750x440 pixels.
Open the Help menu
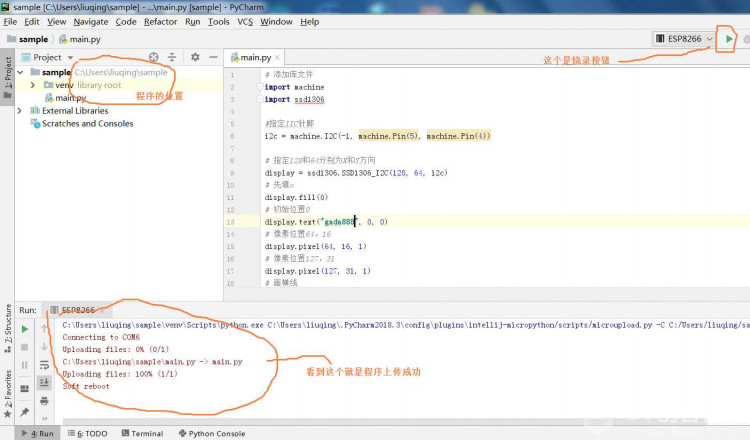(309, 22)
